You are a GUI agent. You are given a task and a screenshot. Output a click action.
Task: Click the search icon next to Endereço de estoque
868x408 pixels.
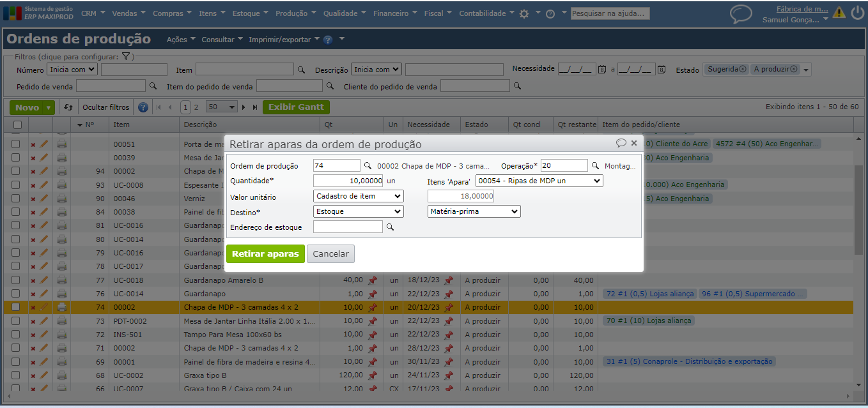[x=390, y=227]
